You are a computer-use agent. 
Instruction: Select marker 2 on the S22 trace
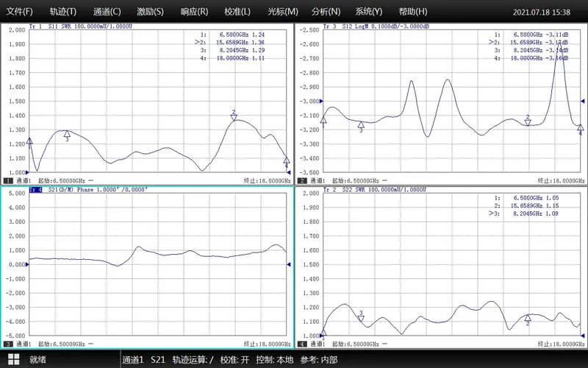(528, 318)
